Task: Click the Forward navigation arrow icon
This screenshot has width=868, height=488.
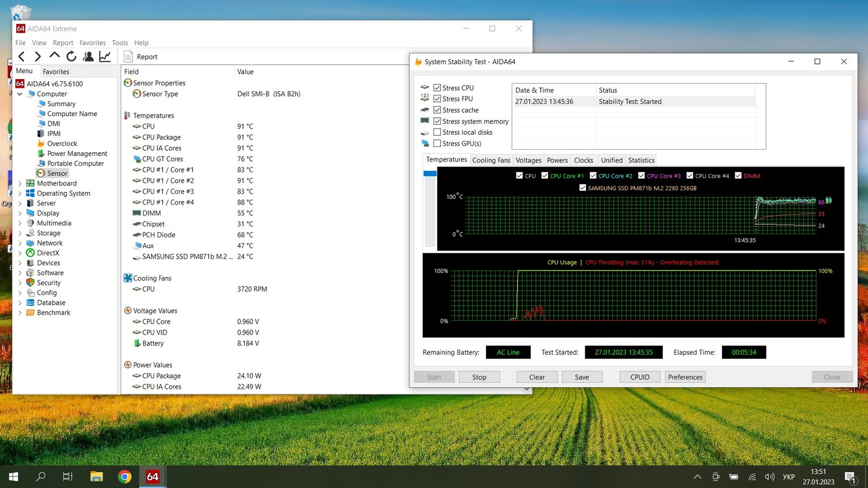Action: (37, 56)
